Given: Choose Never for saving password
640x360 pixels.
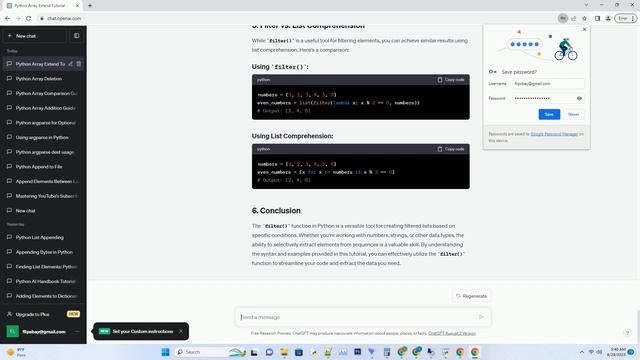Looking at the screenshot, I should pos(573,114).
